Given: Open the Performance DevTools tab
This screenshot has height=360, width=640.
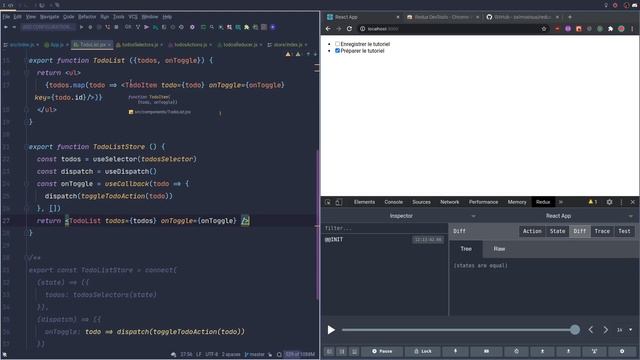Looking at the screenshot, I should tap(483, 202).
